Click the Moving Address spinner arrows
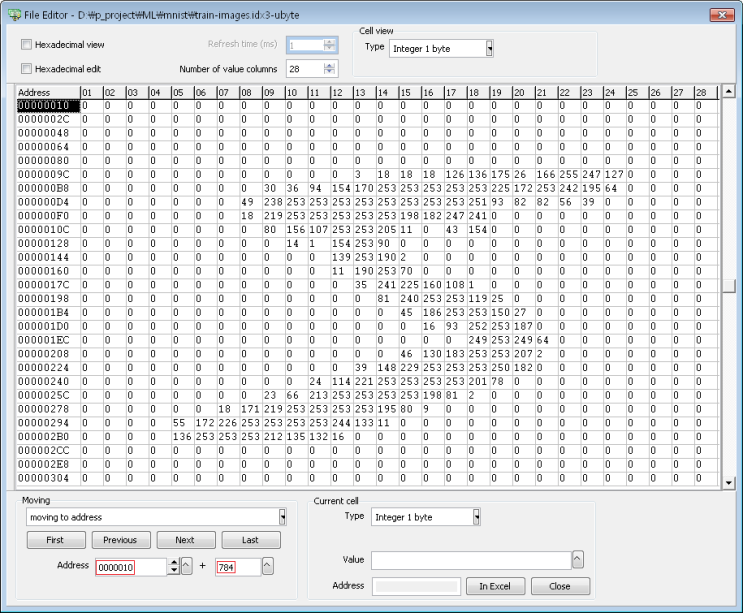Image resolution: width=743 pixels, height=613 pixels. point(174,567)
